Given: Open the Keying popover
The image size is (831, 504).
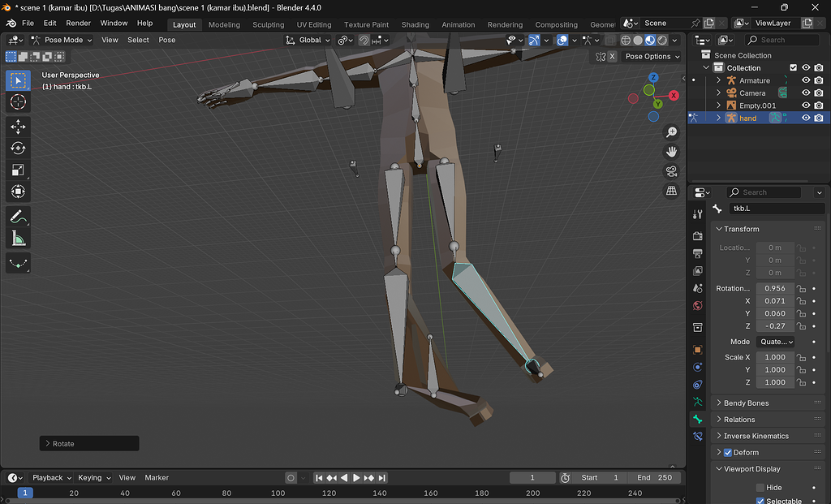Looking at the screenshot, I should [x=94, y=477].
